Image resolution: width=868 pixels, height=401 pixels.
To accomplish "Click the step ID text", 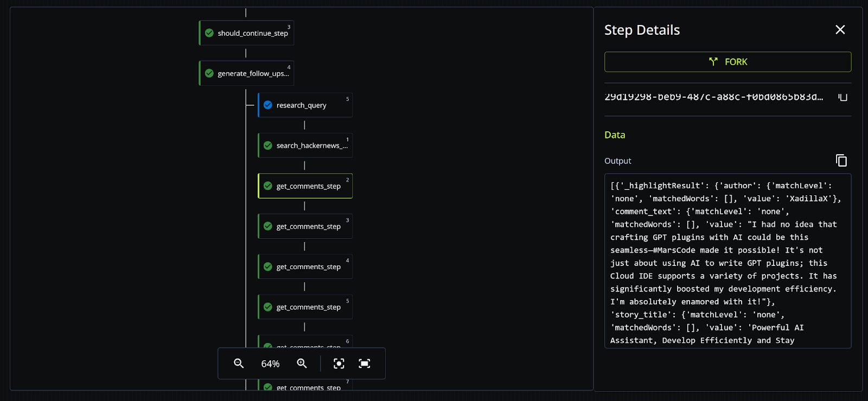I will (x=713, y=97).
